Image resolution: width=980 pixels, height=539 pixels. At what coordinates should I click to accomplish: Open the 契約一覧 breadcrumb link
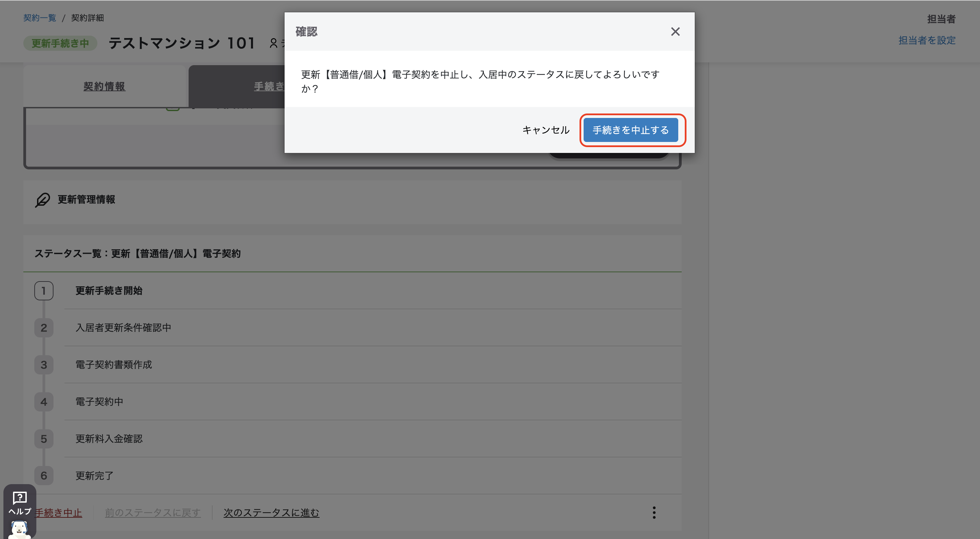tap(39, 17)
